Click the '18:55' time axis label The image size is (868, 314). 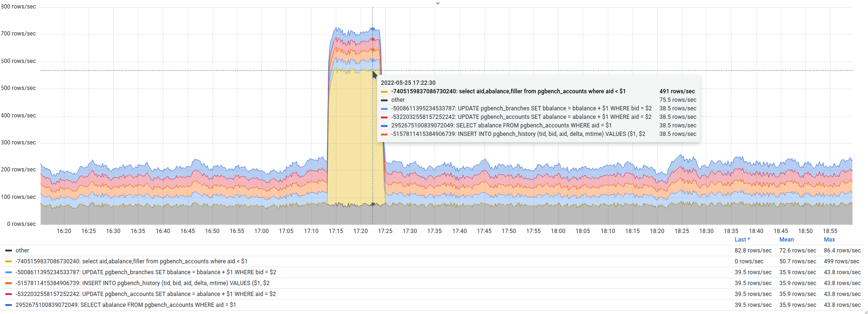click(830, 231)
